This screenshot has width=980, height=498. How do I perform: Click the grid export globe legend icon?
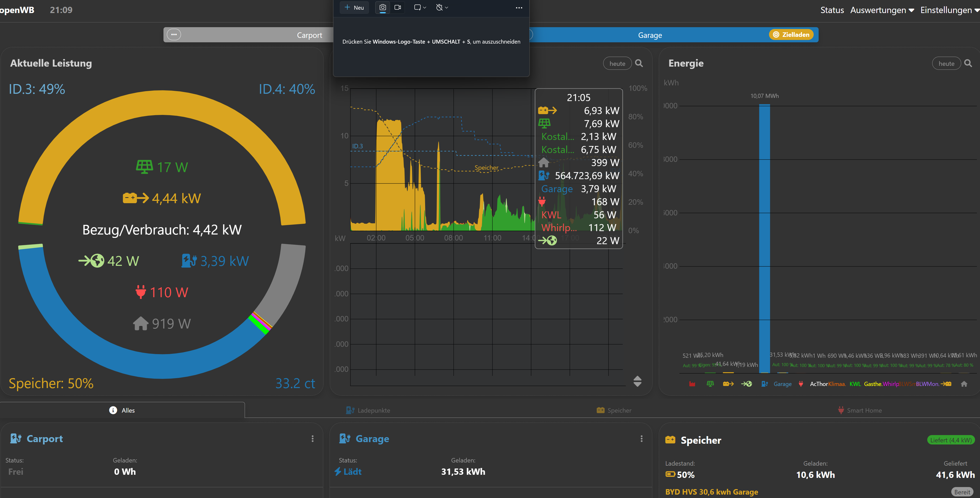coord(746,384)
